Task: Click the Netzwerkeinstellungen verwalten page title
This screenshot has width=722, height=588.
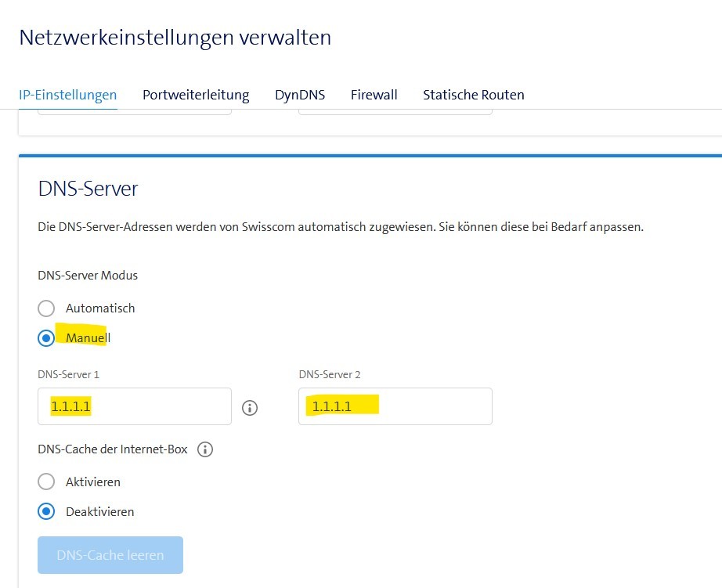Action: tap(175, 38)
